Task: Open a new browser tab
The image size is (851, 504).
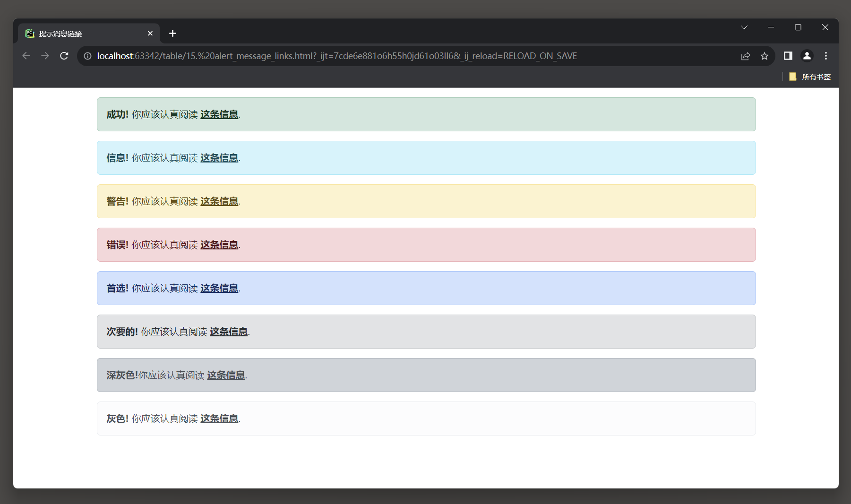Action: [172, 33]
